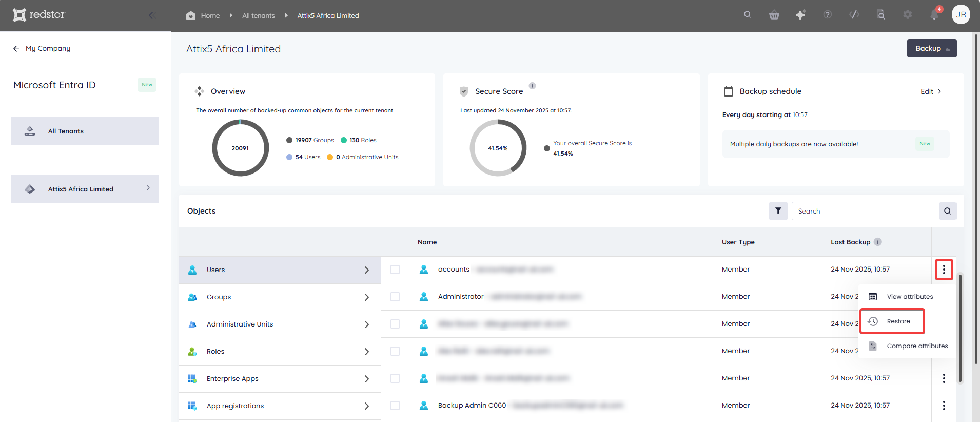Viewport: 980px width, 422px height.
Task: Click the Redstor logo
Action: [39, 15]
